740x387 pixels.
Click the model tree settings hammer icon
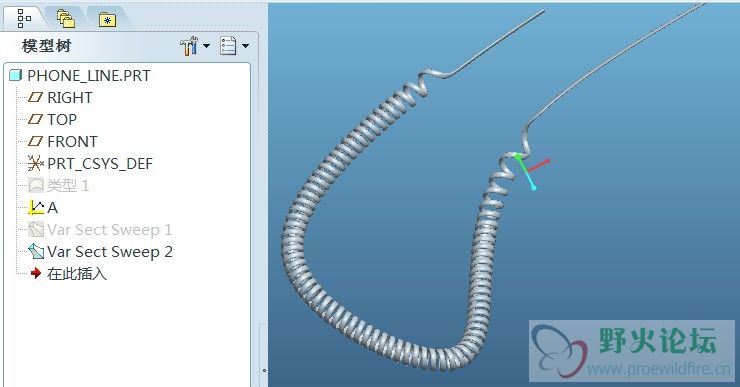(x=189, y=46)
